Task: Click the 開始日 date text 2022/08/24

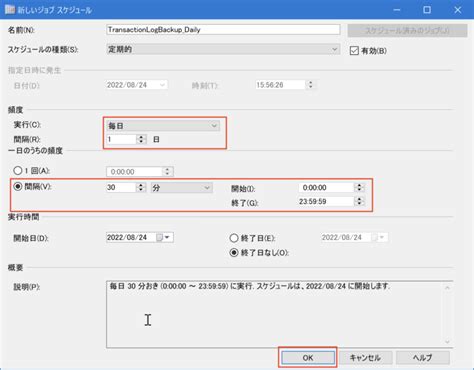Action: pos(127,237)
